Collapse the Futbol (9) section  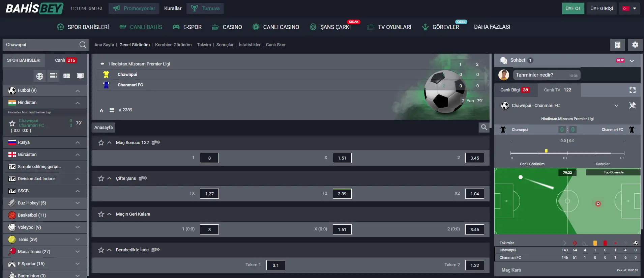tap(78, 91)
